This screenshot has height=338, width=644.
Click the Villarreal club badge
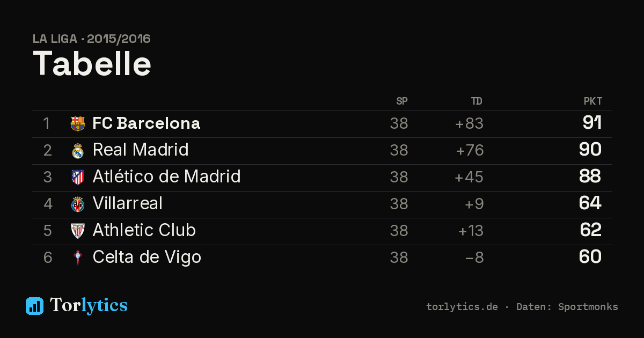[78, 204]
